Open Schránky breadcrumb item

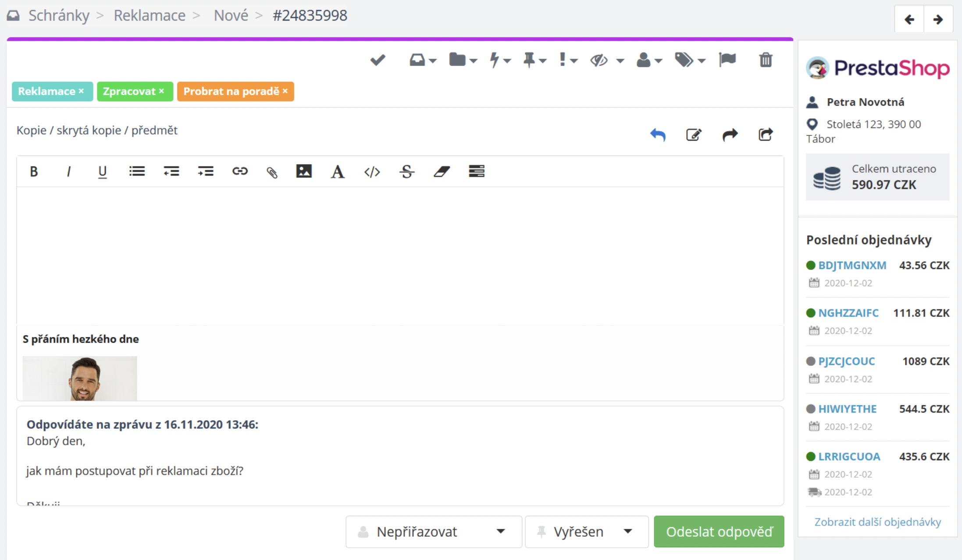pyautogui.click(x=59, y=15)
